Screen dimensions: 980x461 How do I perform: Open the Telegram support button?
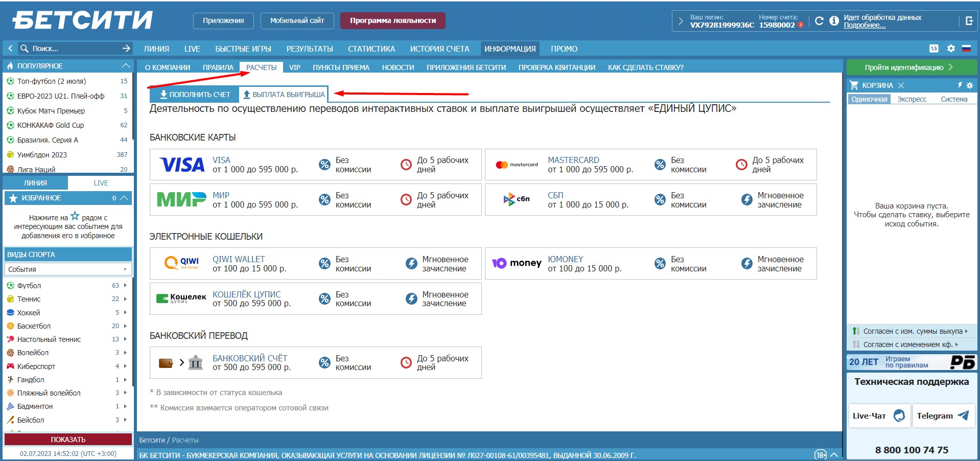pos(943,416)
